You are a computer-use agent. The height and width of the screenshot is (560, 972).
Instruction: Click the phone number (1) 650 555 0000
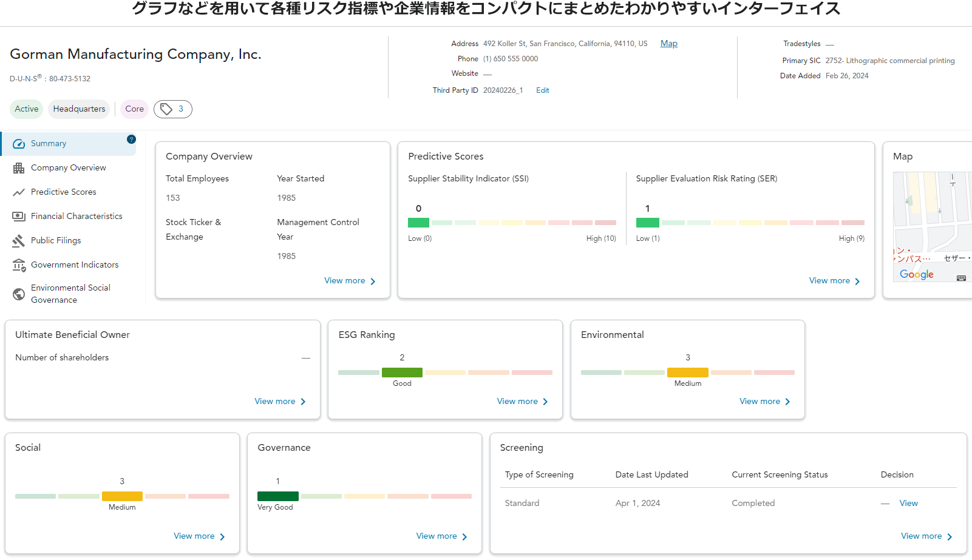pyautogui.click(x=511, y=59)
